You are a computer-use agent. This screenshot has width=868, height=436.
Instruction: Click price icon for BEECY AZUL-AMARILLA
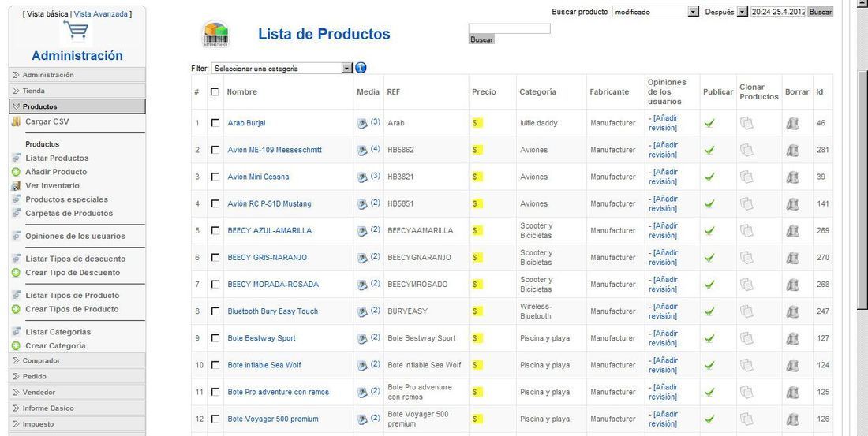(x=477, y=231)
